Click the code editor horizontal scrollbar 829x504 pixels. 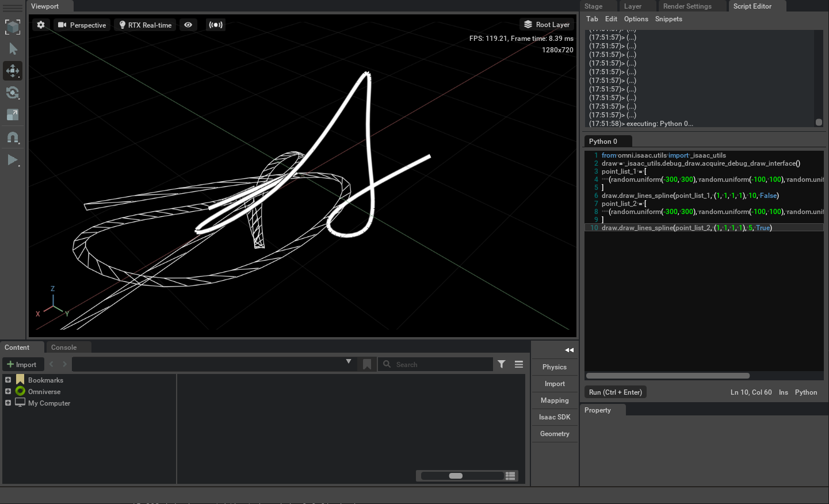point(668,376)
